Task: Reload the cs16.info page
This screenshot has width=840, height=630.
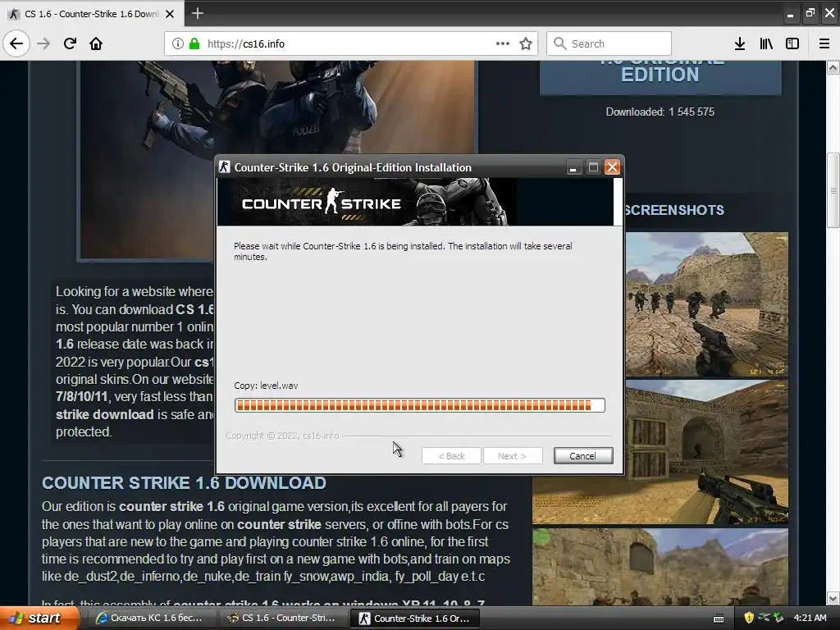Action: [x=70, y=43]
